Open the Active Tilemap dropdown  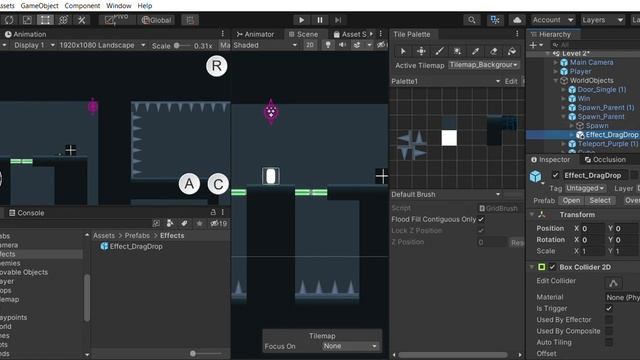[x=484, y=65]
